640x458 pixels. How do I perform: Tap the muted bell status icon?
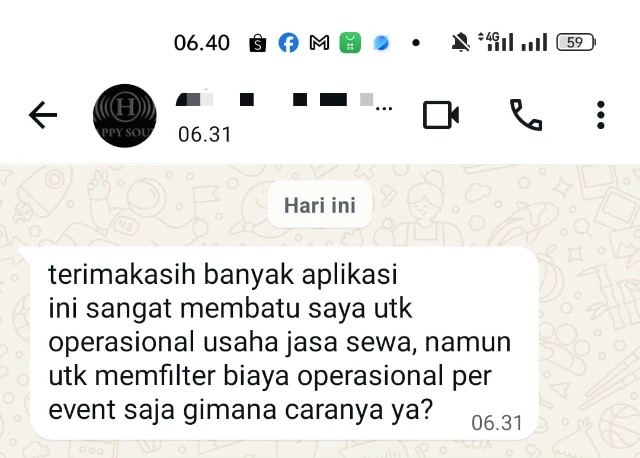click(x=460, y=42)
